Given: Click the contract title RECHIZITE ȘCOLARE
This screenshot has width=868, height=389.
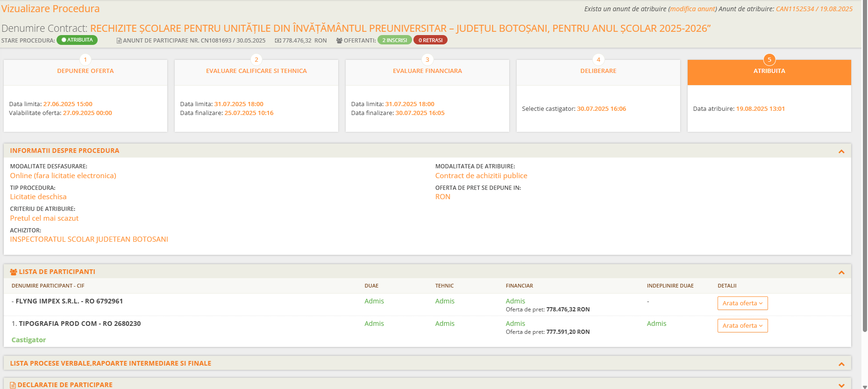Looking at the screenshot, I should pyautogui.click(x=400, y=28).
